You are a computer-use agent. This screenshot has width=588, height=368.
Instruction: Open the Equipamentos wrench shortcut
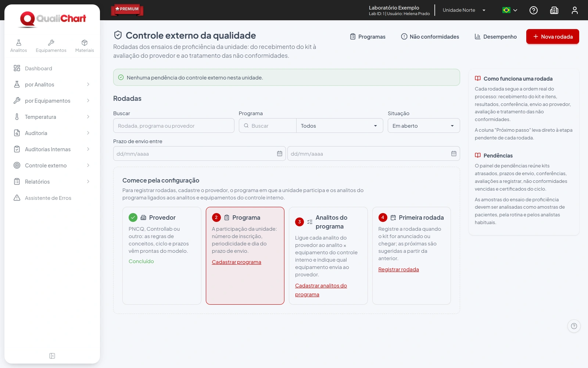[x=51, y=46]
